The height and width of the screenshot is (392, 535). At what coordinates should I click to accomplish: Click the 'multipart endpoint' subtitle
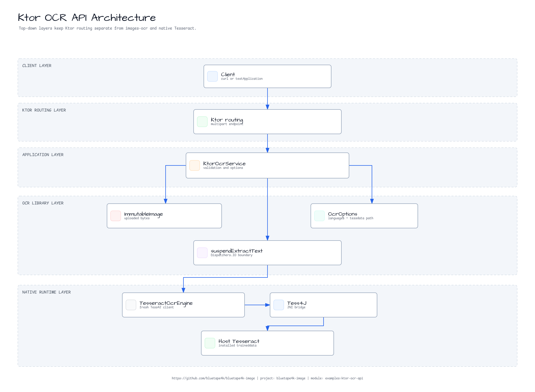(227, 124)
